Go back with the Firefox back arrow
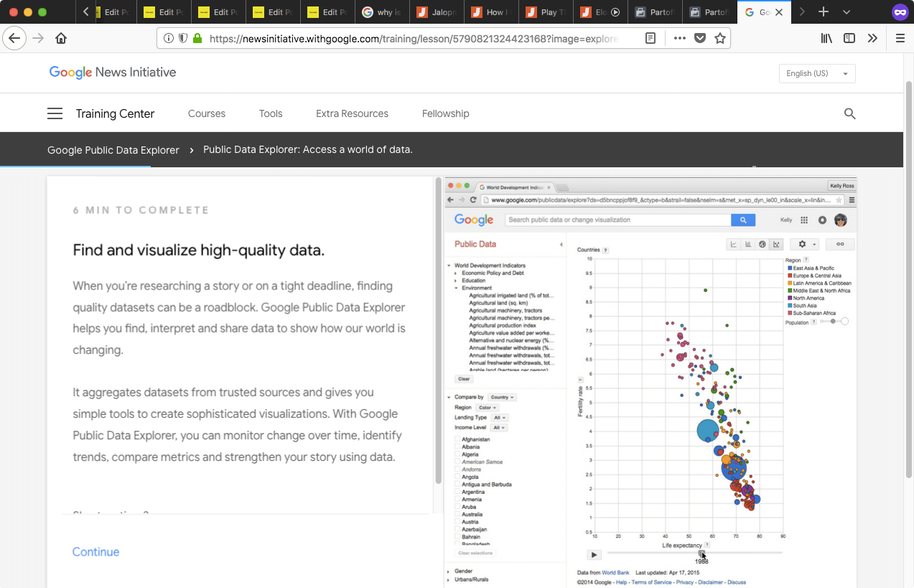 14,38
